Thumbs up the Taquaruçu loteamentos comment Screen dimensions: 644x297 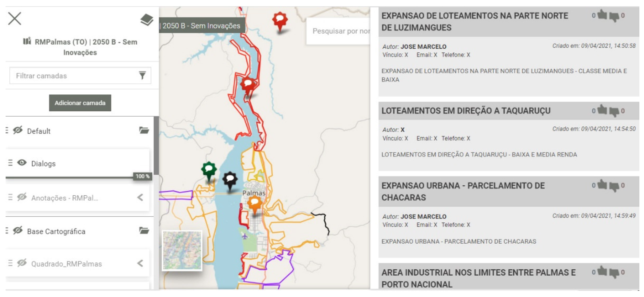pos(602,110)
